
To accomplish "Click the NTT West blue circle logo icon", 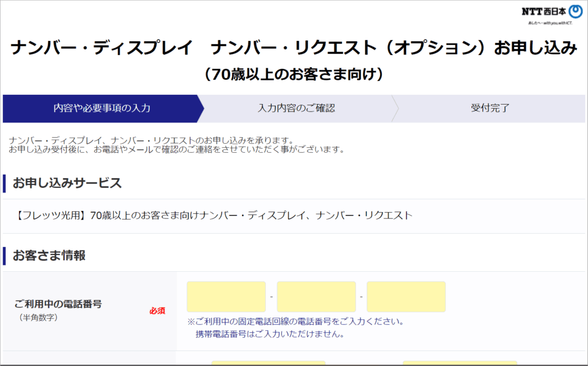I will (x=574, y=13).
